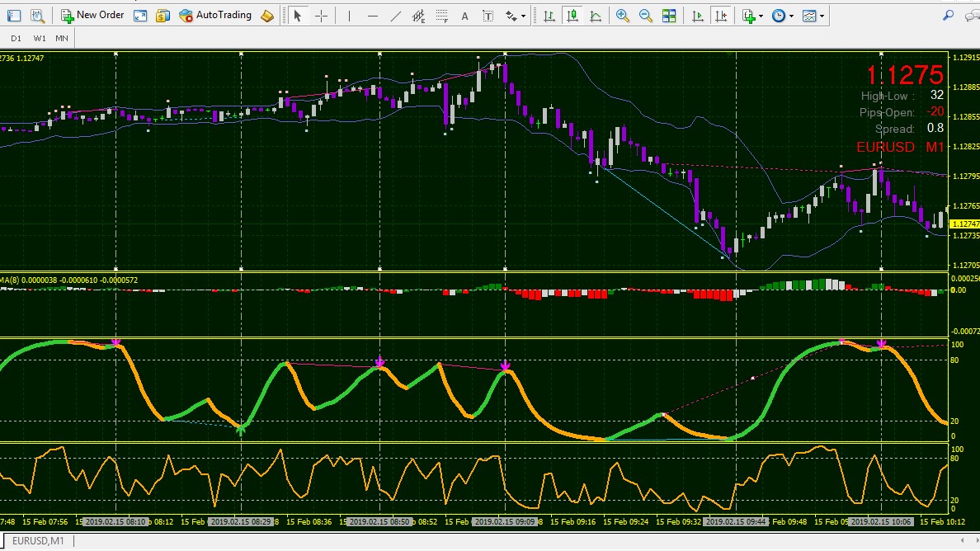
Task: Expand the templates dropdown arrow
Action: pos(822,16)
